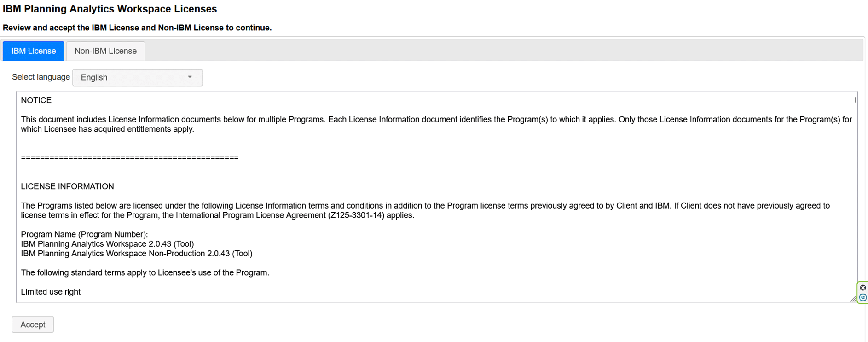Viewport: 868px width, 342px height.
Task: Click the 'IBM Planning Analytics Workspace 2.0.43 (Tool)' line
Action: (107, 244)
